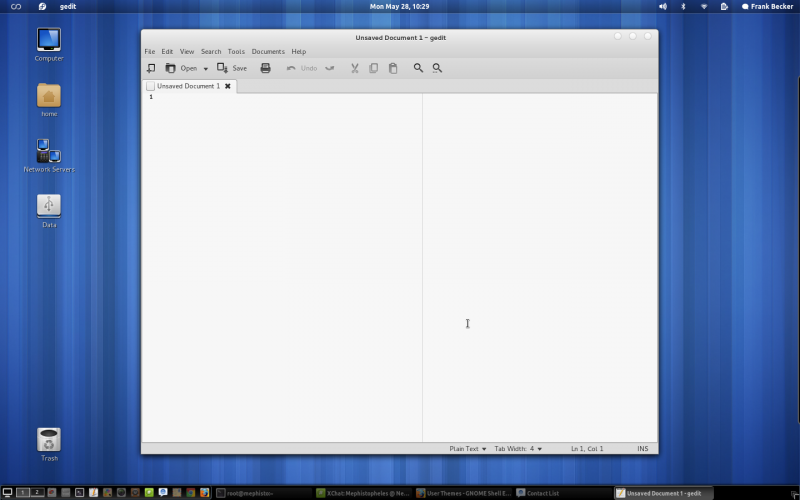The height and width of the screenshot is (500, 800).
Task: Click the Paste clipboard icon
Action: tap(393, 68)
